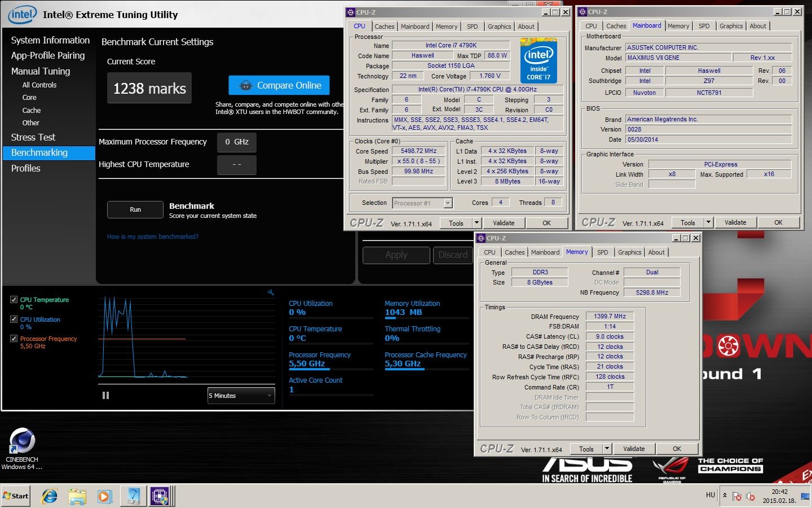
Task: Open HU language indicator
Action: tap(710, 495)
